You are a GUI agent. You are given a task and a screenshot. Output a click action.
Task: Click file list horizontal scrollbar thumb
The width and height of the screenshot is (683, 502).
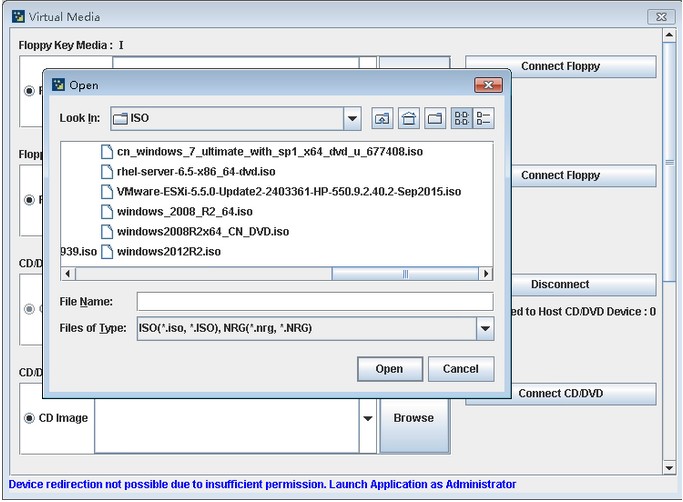[x=405, y=274]
